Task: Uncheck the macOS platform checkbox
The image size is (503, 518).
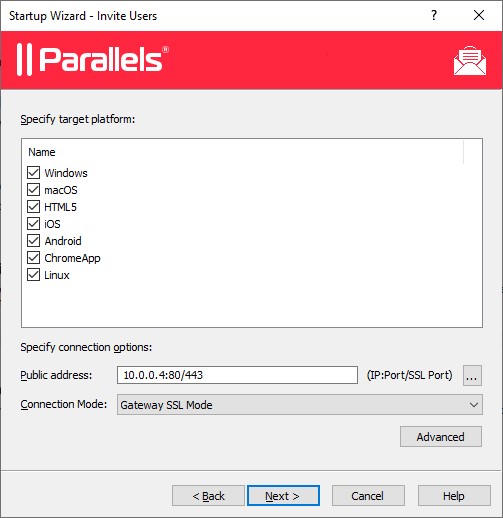Action: point(33,190)
